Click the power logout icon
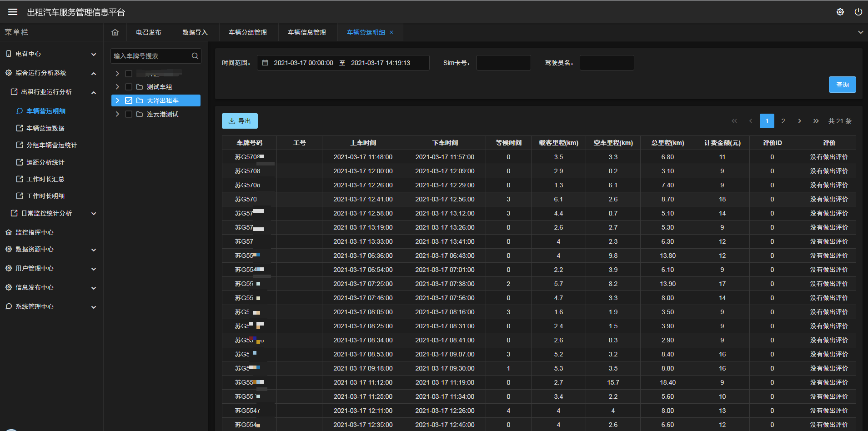The width and height of the screenshot is (868, 431). 858,12
